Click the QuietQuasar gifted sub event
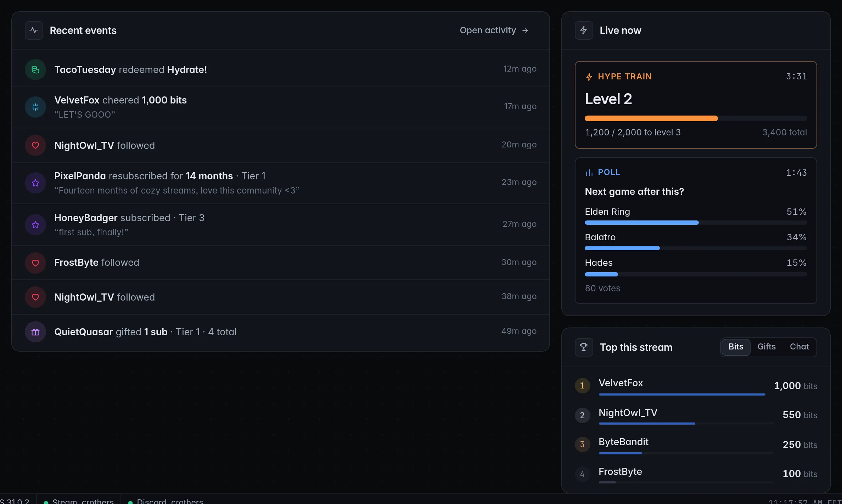 pyautogui.click(x=281, y=332)
